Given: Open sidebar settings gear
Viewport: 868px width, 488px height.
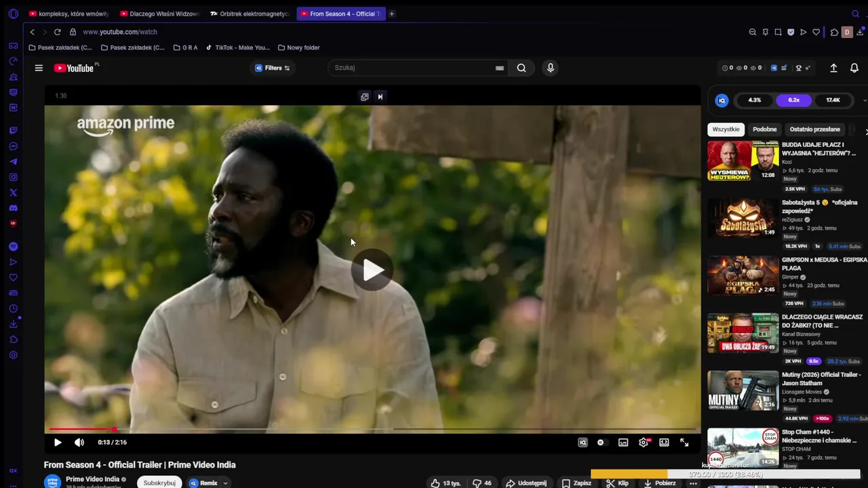Looking at the screenshot, I should 13,355.
